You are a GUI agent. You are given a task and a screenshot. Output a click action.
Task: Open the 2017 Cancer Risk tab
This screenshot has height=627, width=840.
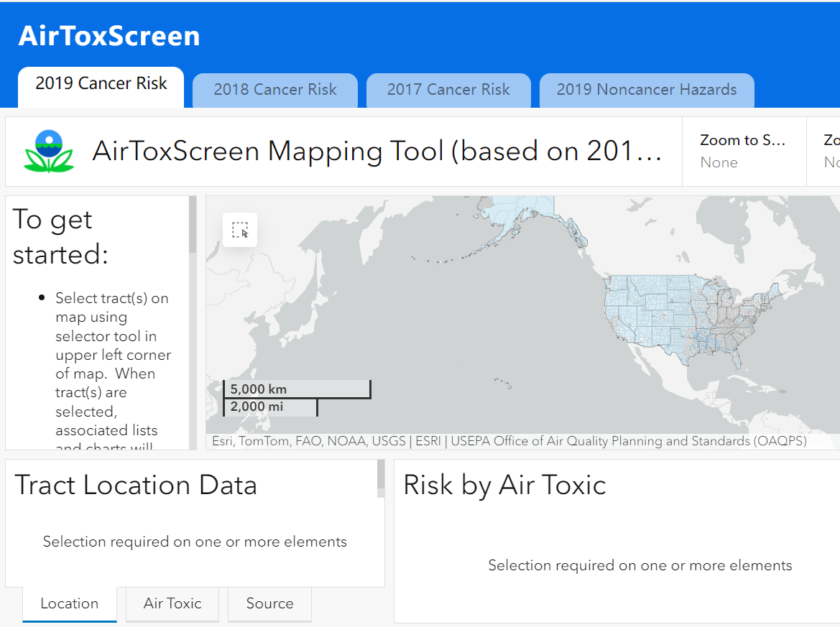448,90
